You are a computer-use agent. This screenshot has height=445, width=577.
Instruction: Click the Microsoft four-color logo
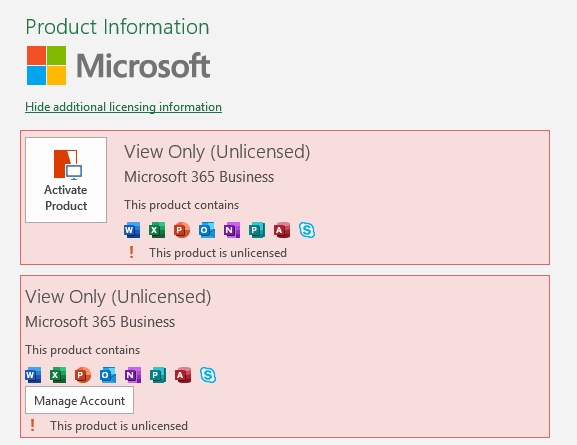coord(46,66)
